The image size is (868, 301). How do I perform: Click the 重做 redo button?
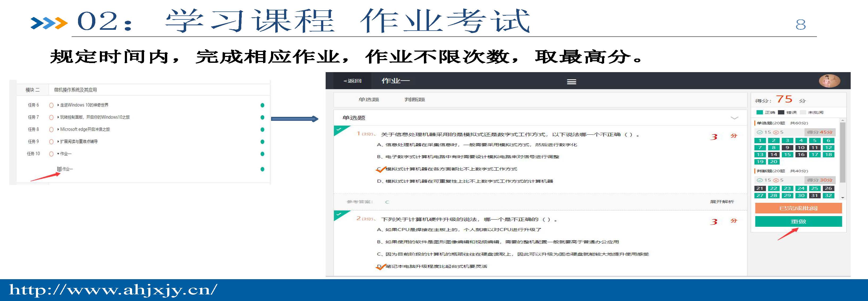click(x=798, y=221)
